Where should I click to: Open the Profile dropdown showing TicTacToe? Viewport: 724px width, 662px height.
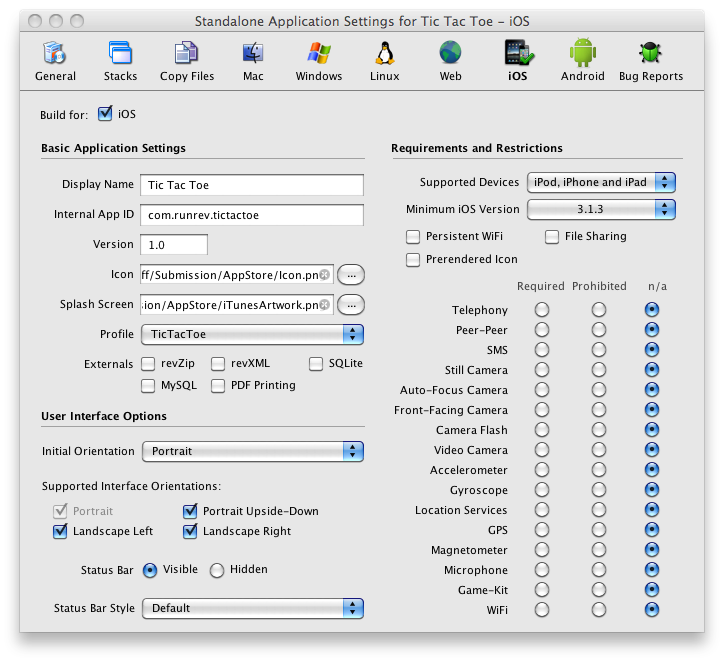253,334
